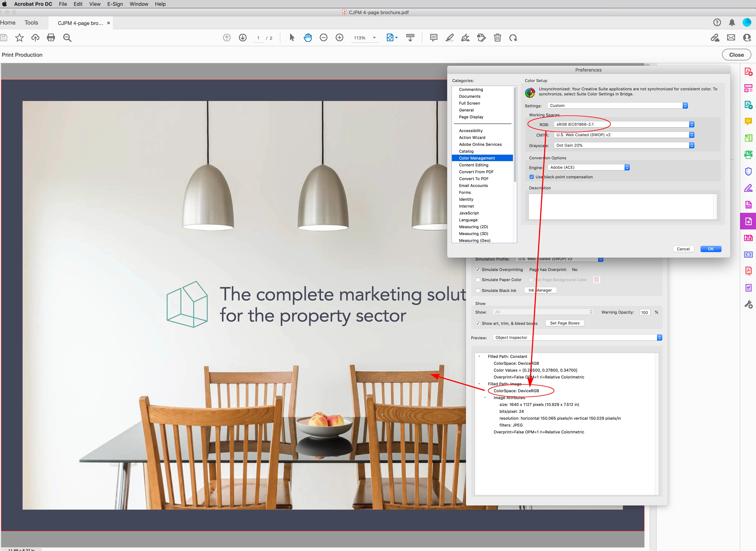Viewport: 756px width, 551px height.
Task: Select the Hand pan tool
Action: tap(307, 38)
